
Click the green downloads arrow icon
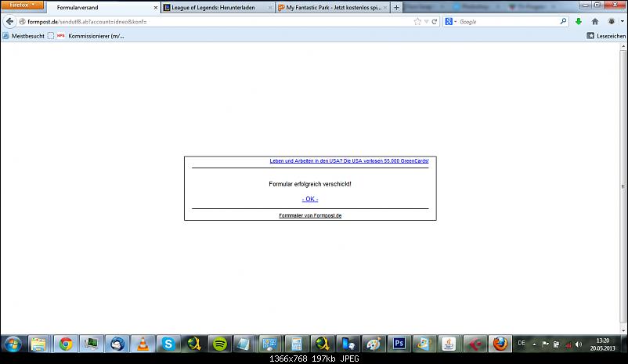(579, 21)
